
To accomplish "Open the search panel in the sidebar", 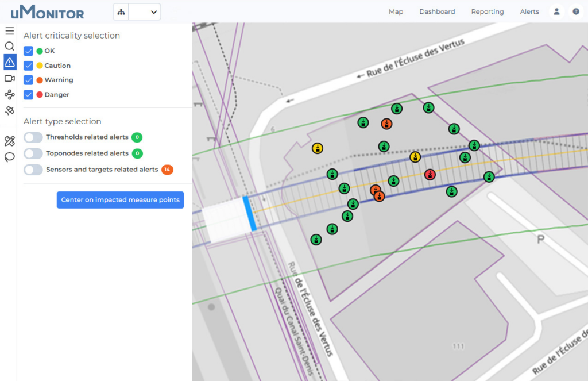I will click(9, 47).
